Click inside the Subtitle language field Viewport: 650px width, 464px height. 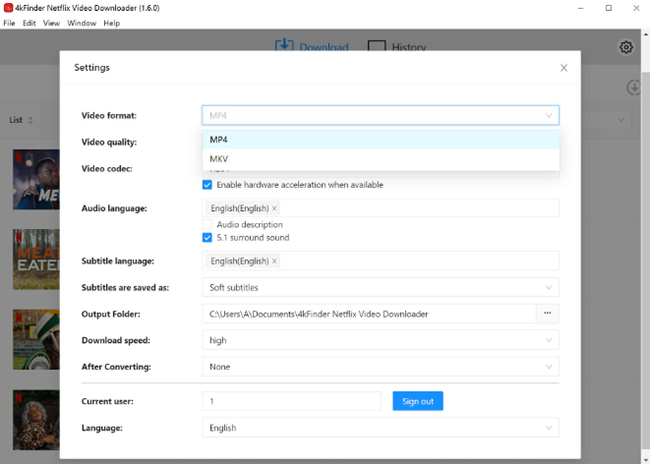click(x=381, y=261)
